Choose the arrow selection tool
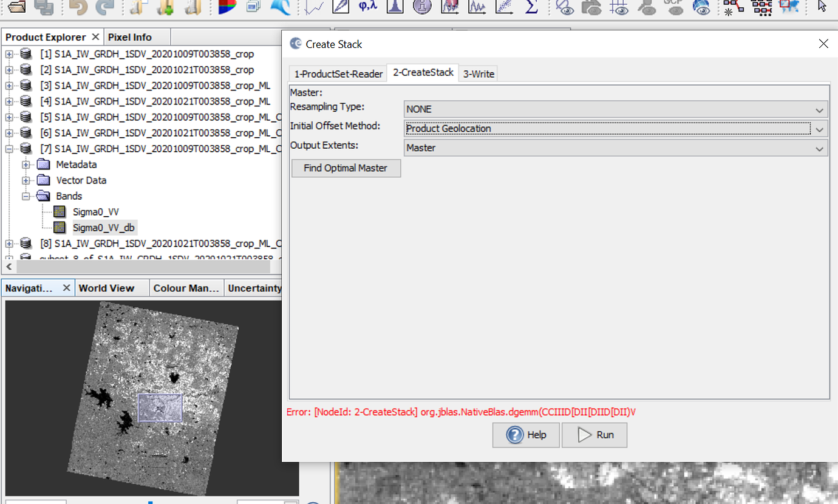This screenshot has height=504, width=838. coord(822,6)
